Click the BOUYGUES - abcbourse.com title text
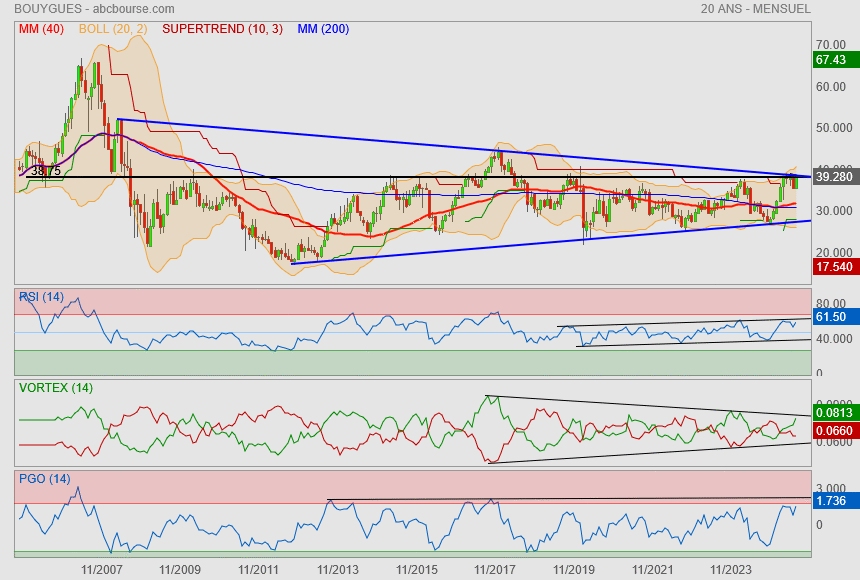This screenshot has height=580, width=860. click(94, 9)
